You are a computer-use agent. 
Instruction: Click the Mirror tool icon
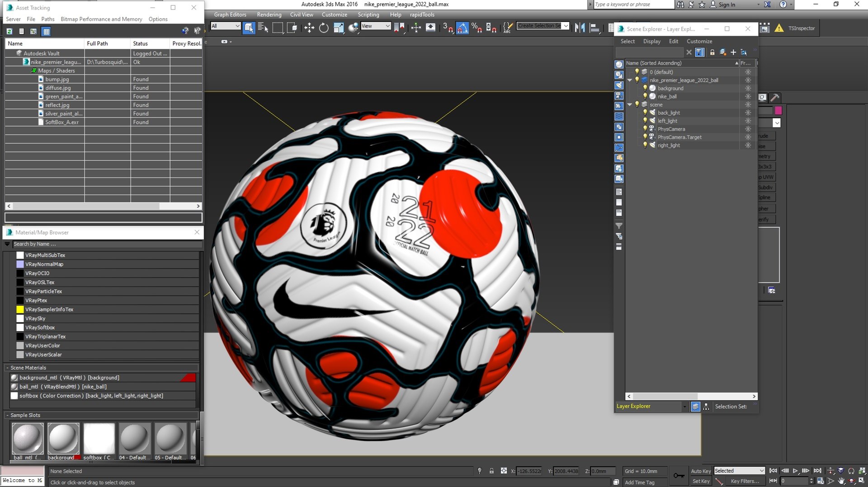(580, 28)
